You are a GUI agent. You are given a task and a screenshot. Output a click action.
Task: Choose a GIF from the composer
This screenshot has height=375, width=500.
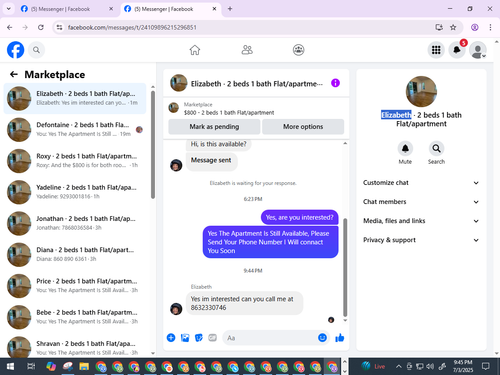[212, 338]
